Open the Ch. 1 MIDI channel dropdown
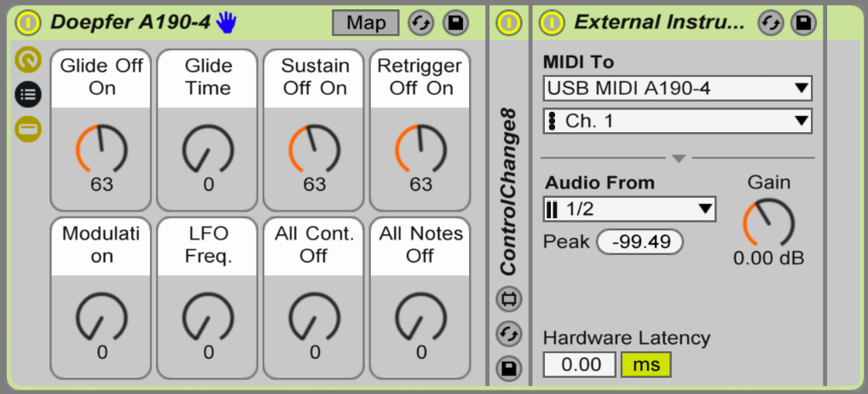This screenshot has height=394, width=868. (x=678, y=121)
